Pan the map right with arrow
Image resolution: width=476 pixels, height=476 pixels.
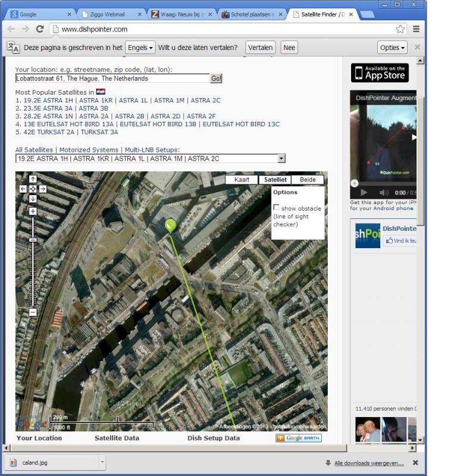click(x=43, y=189)
